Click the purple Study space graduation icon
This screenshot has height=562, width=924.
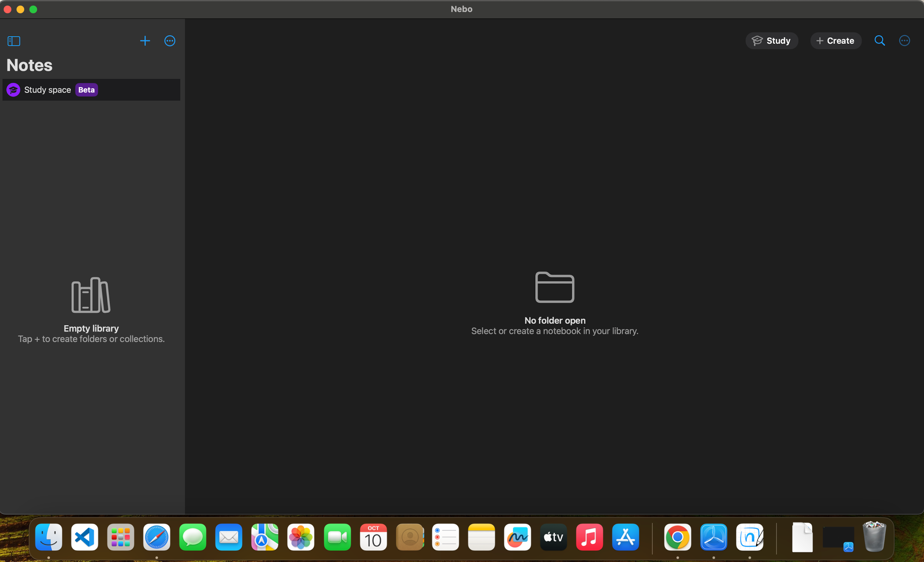coord(13,90)
